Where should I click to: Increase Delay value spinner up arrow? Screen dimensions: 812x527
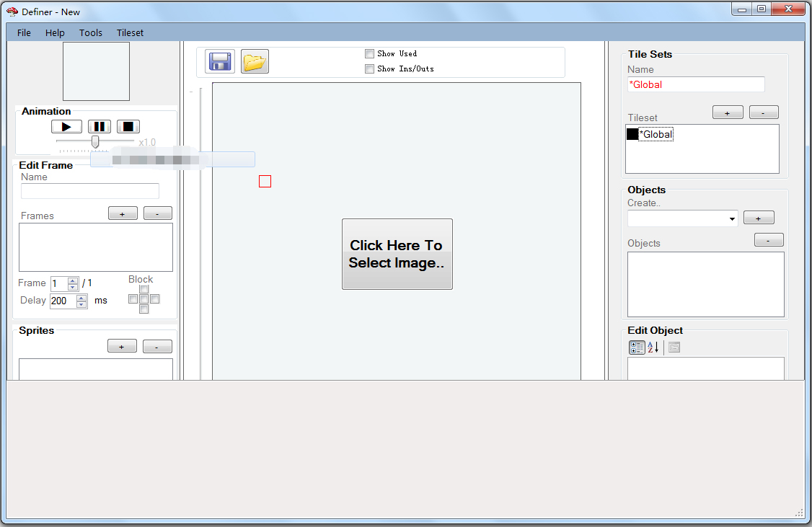point(81,298)
